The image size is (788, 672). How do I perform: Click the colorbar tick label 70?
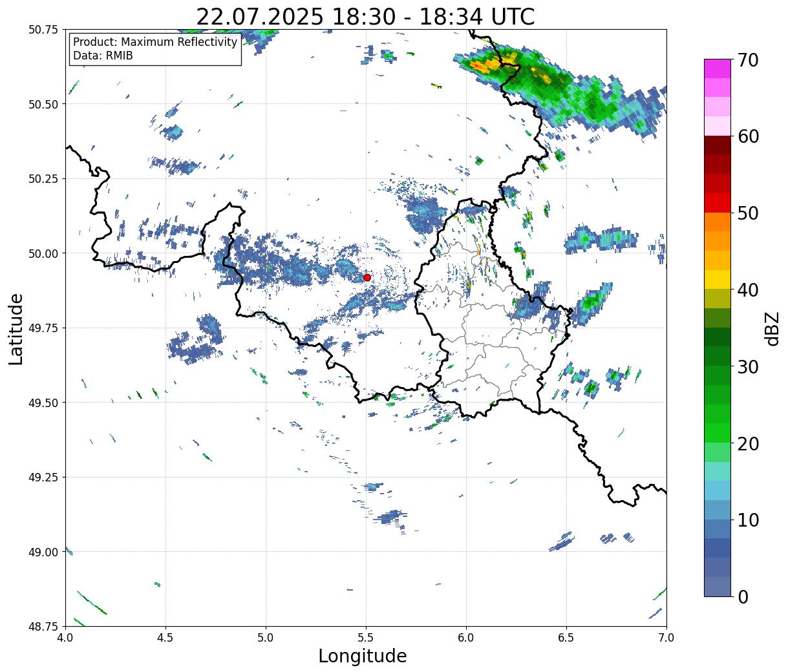[747, 60]
